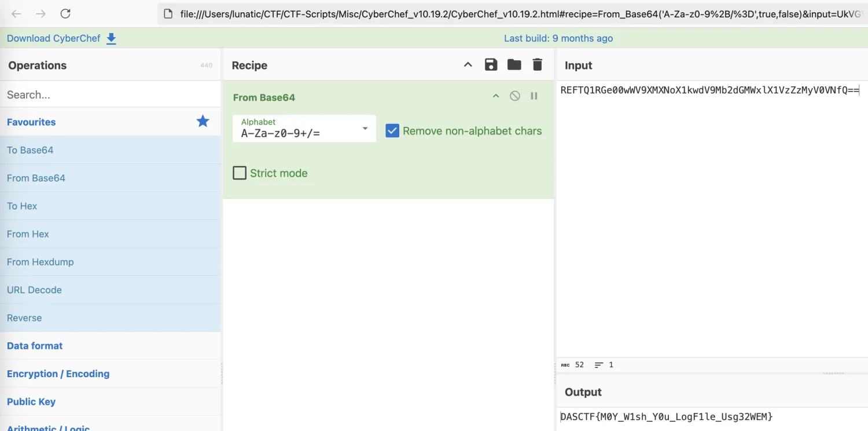This screenshot has height=431, width=868.
Task: Click the Operations panel heading
Action: pyautogui.click(x=38, y=65)
